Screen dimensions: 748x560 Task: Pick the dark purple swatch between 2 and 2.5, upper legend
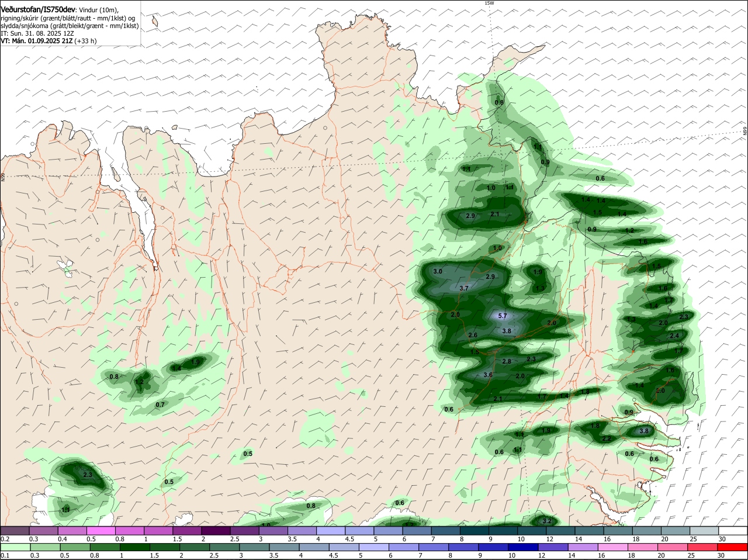pos(216,531)
